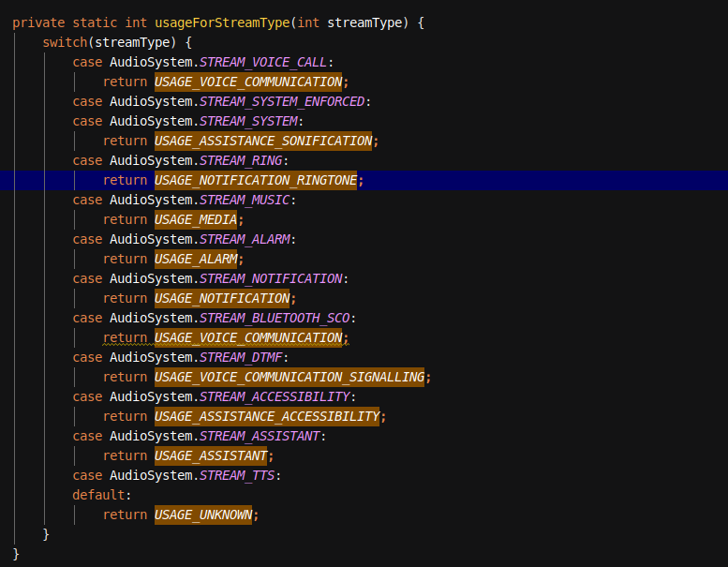Click the streamType parameter in signature

pyautogui.click(x=364, y=22)
